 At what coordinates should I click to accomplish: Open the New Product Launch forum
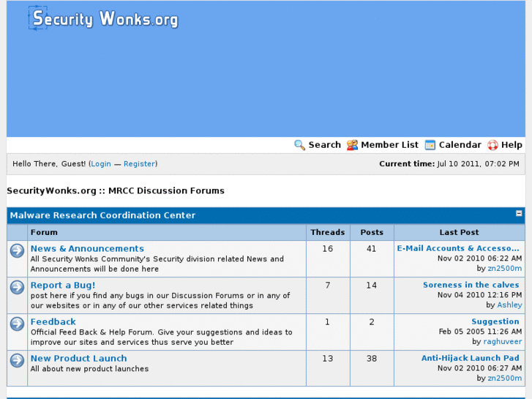coord(79,358)
